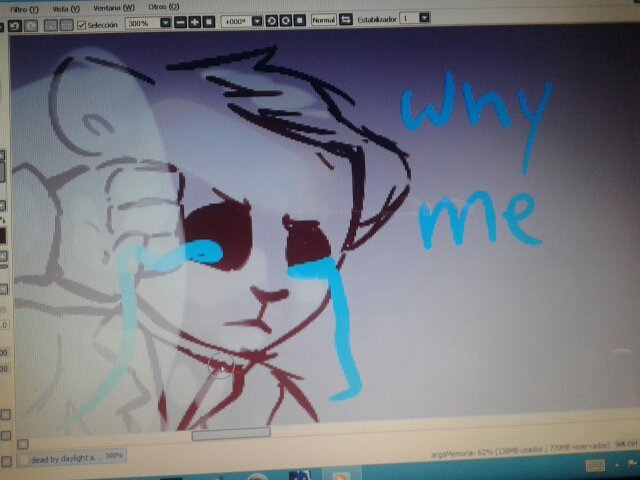Open the Filtro menu
This screenshot has width=640, height=480.
point(24,8)
